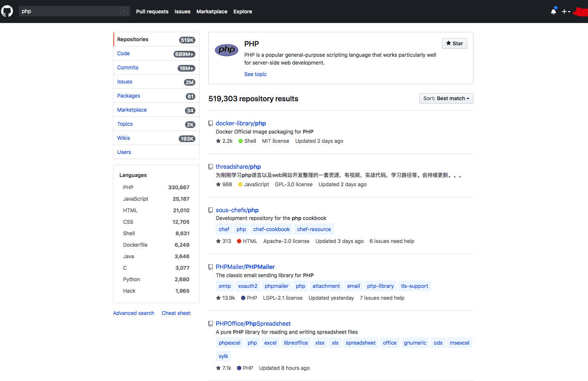Viewport: 588px width, 381px height.
Task: Open the 13.9k stargazers of PHPMailer
Action: [225, 298]
